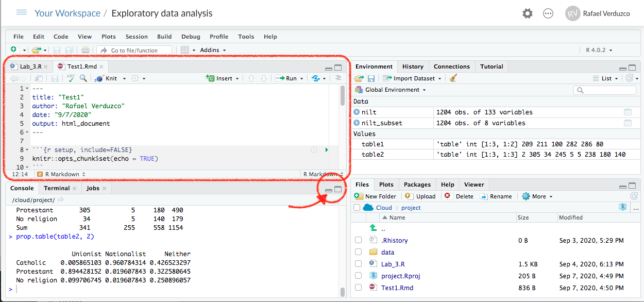Click the Your Workspace breadcrumb link

coord(67,13)
